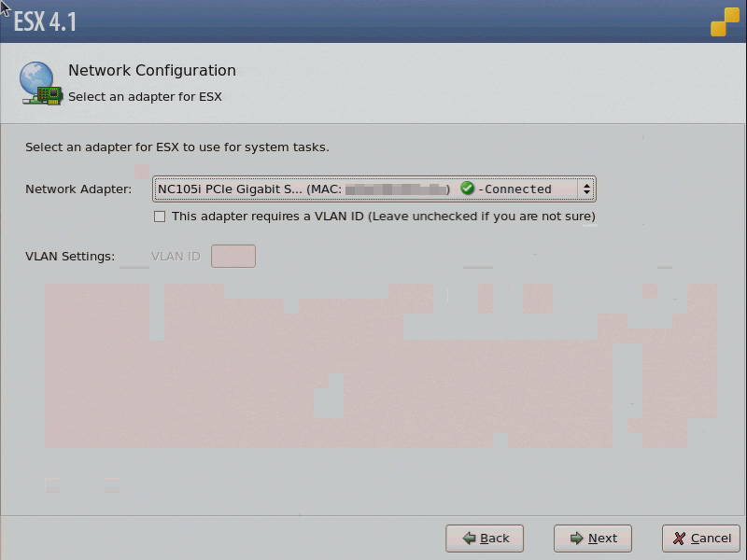This screenshot has width=747, height=560.
Task: Focus the VLAN ID input field
Action: coord(233,256)
